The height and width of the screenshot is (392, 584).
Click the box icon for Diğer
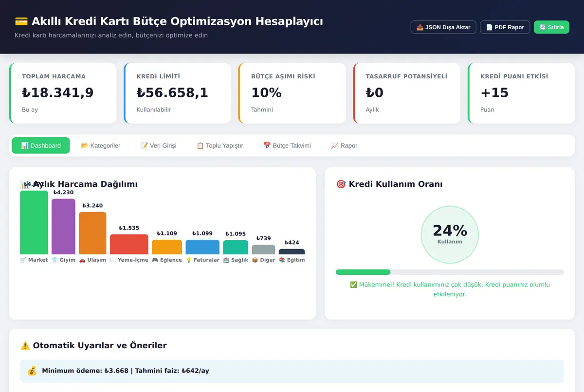click(x=255, y=260)
